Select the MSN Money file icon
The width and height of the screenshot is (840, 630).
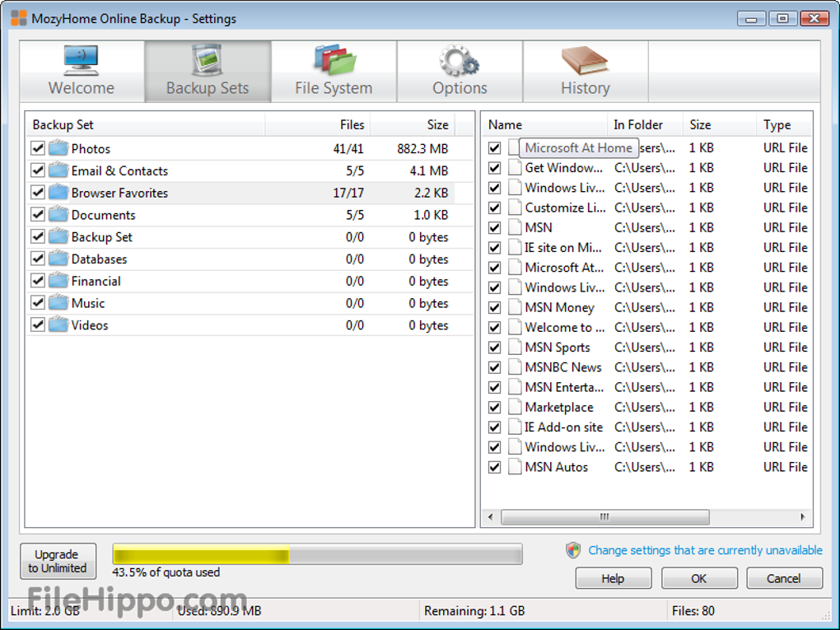(x=515, y=307)
